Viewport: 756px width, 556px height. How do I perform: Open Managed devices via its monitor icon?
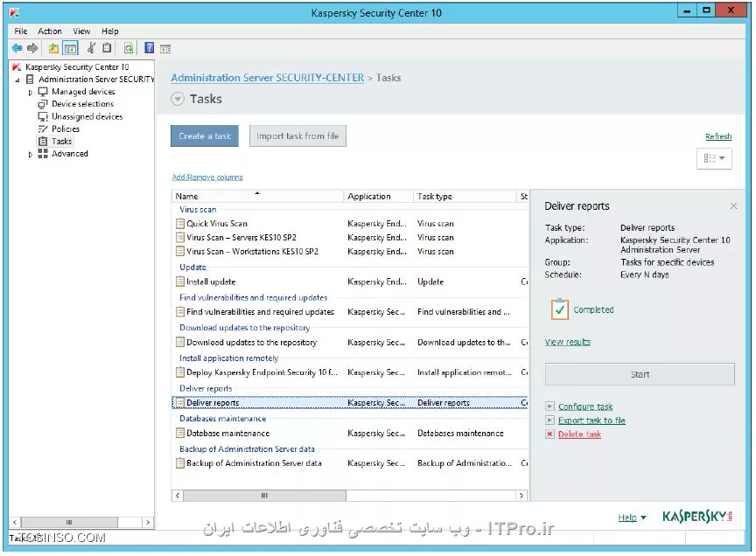(43, 92)
